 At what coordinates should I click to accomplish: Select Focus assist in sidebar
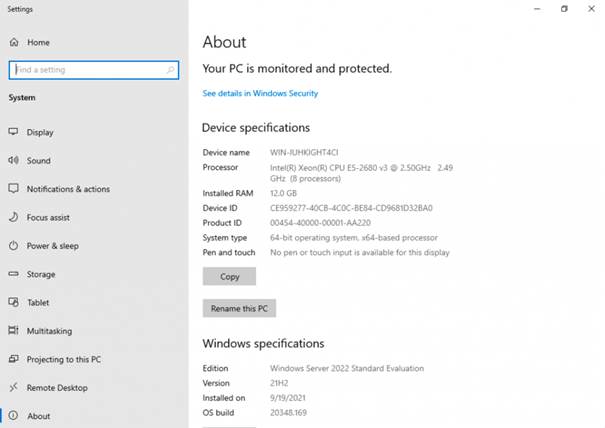tap(94, 217)
